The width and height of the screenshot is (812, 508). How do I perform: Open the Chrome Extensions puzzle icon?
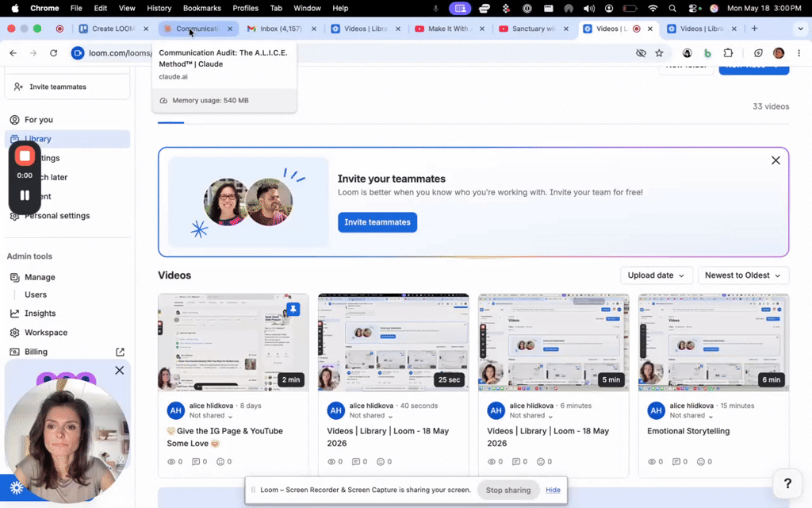point(728,53)
